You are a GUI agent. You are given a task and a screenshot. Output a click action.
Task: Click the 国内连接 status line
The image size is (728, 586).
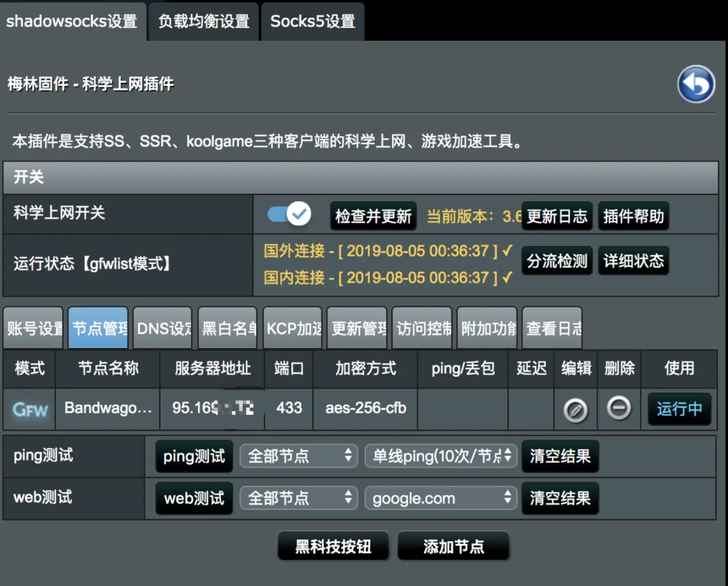coord(387,278)
